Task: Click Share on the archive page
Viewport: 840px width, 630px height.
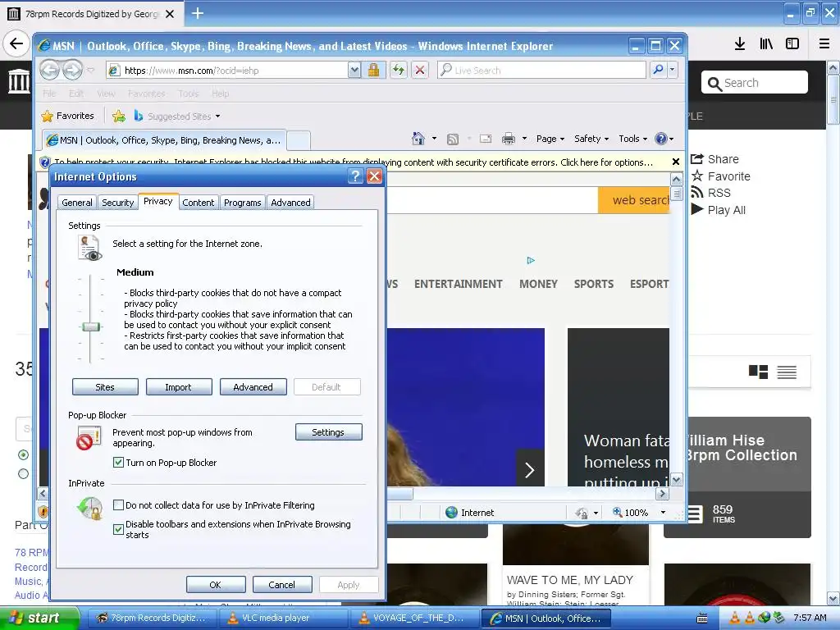Action: (x=715, y=159)
